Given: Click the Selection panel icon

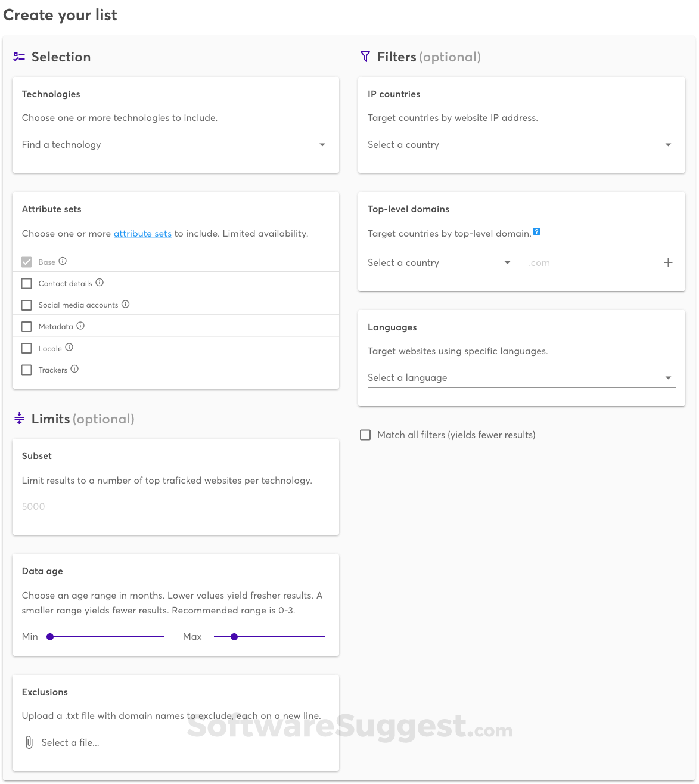Looking at the screenshot, I should coord(18,57).
